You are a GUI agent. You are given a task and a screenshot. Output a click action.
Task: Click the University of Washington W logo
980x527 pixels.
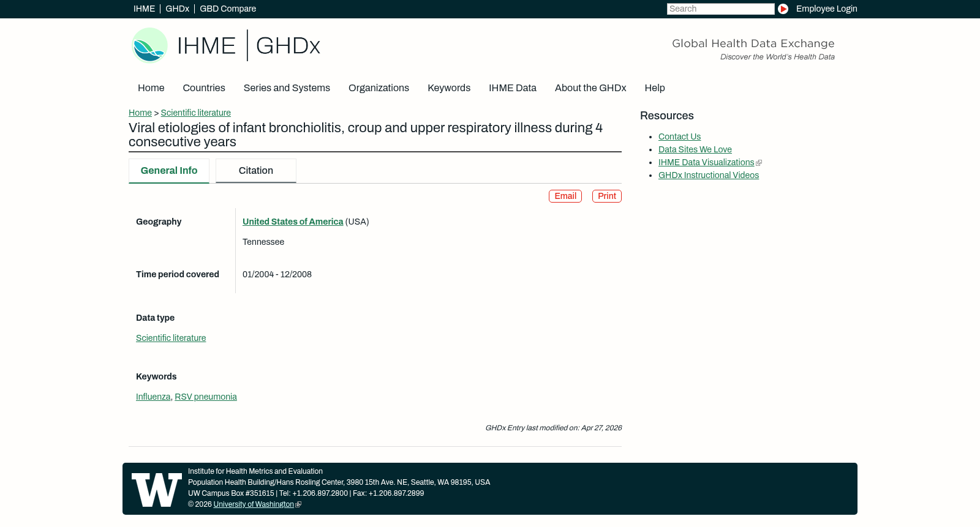[157, 490]
